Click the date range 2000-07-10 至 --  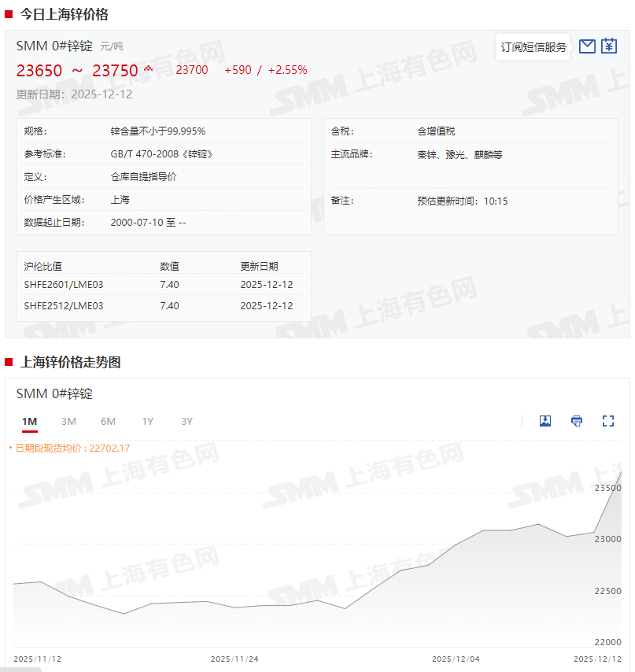(x=148, y=223)
